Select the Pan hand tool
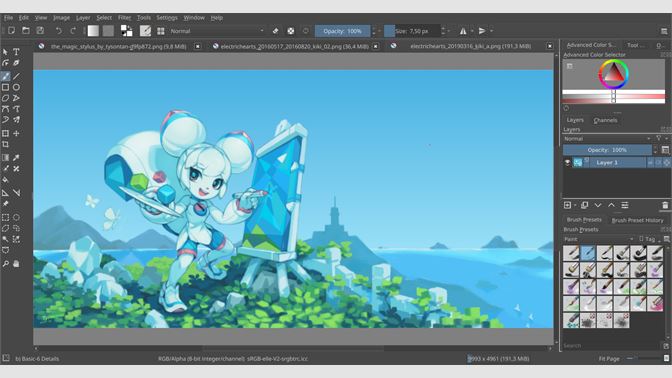Screen dimensions: 672x378 pos(16,264)
